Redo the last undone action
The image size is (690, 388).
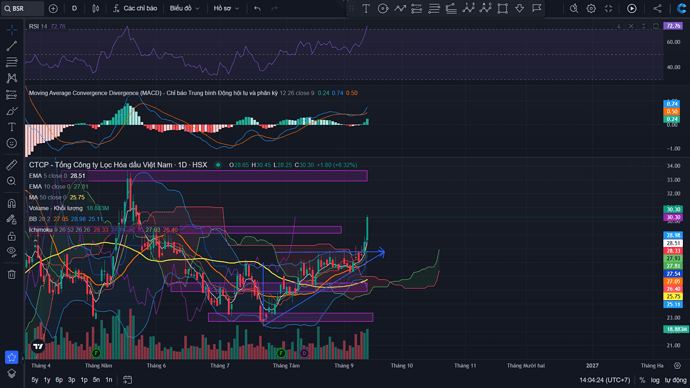[x=275, y=8]
